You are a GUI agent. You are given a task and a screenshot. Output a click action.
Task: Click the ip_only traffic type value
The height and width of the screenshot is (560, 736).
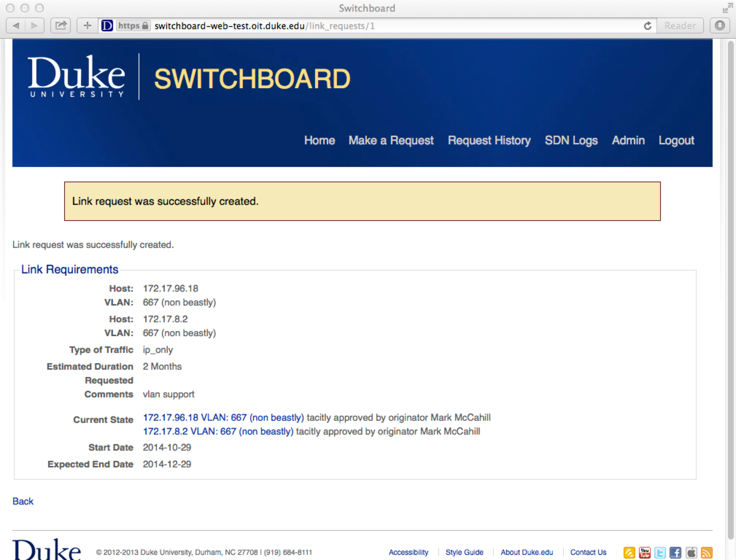click(x=158, y=350)
